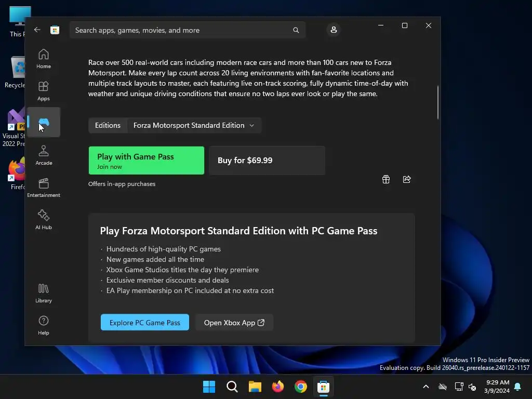Viewport: 532px width, 399px height.
Task: Click the Microsoft Store logo icon
Action: click(x=55, y=30)
